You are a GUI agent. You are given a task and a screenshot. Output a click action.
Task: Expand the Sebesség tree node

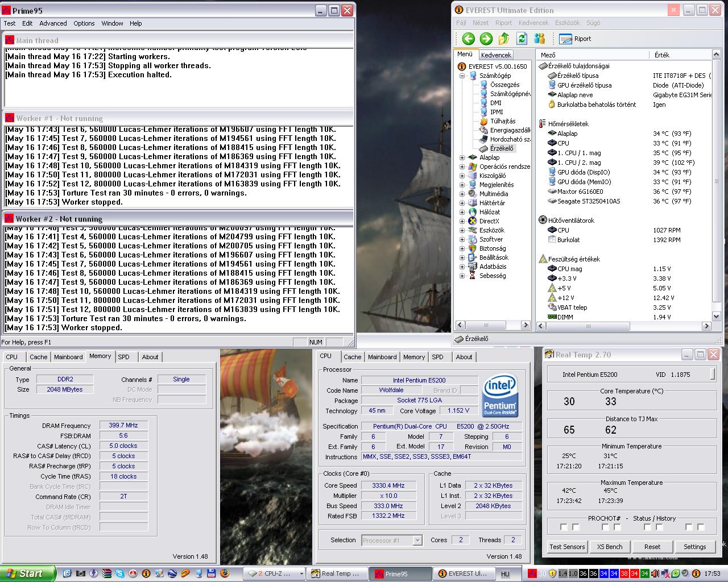coord(462,276)
